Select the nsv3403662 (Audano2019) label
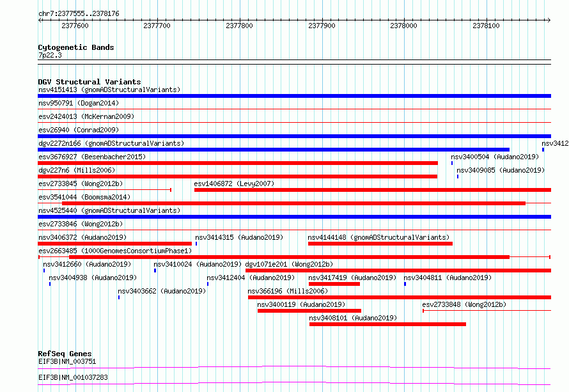Viewport: 569px width, 392px height. (x=162, y=291)
